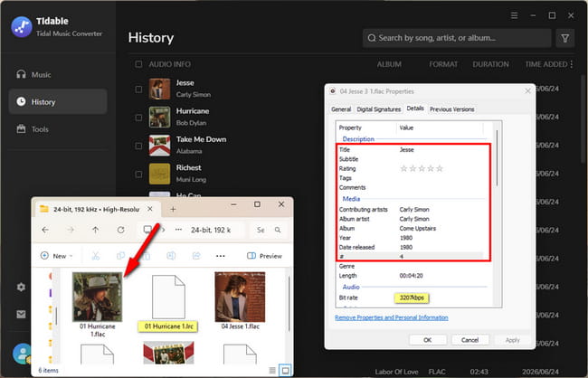
Task: Set rating to one star
Action: pyautogui.click(x=403, y=168)
